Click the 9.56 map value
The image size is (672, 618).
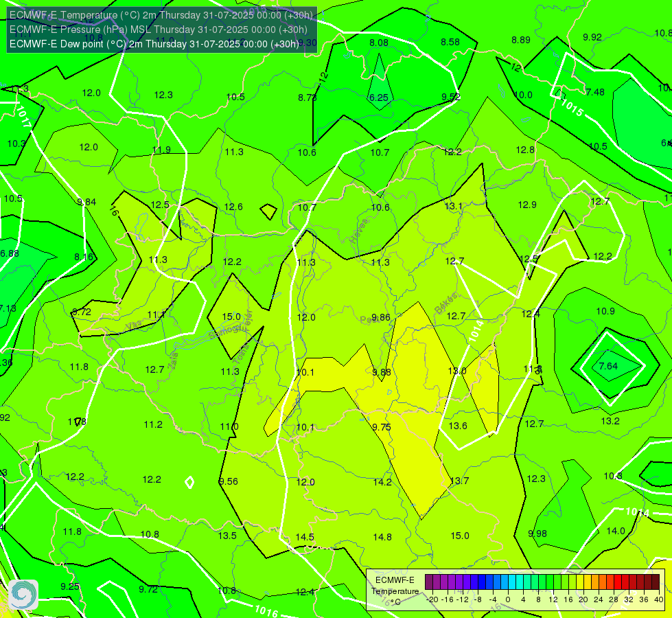coord(229,481)
